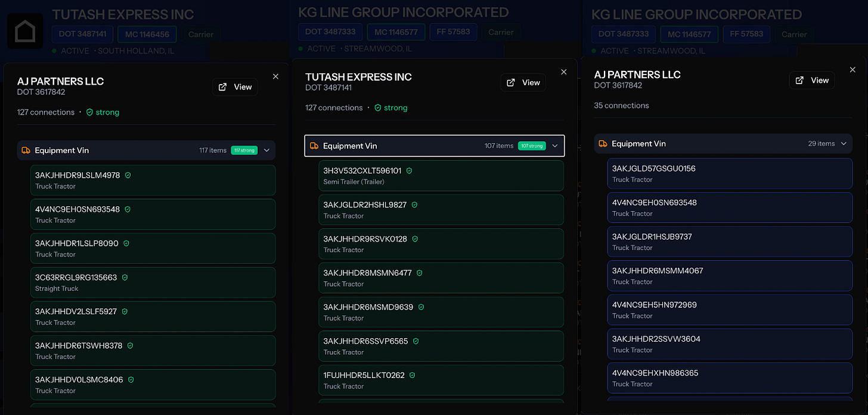Click truck icon in 29 items Equipment Vin header
The width and height of the screenshot is (868, 415).
[x=603, y=144]
